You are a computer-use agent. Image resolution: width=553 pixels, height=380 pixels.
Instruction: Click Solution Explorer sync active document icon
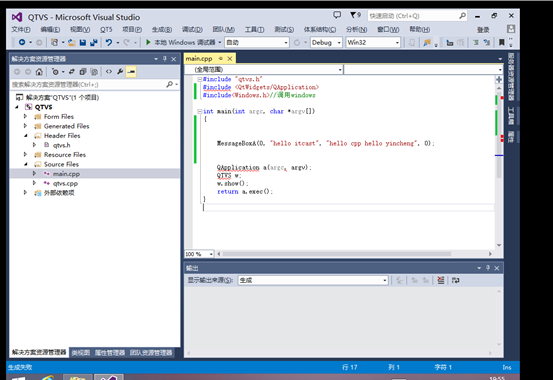tap(72, 72)
